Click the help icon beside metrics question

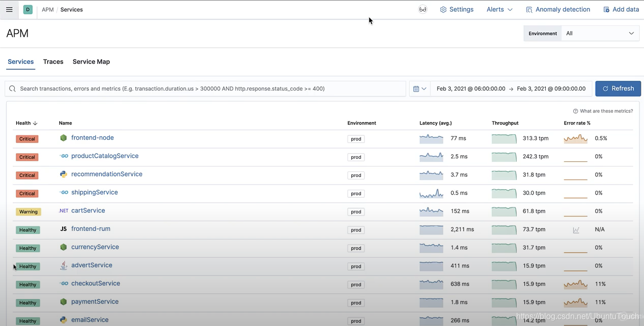click(575, 111)
